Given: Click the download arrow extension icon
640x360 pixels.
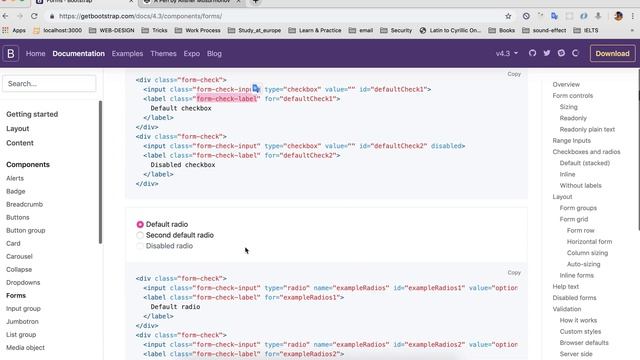Looking at the screenshot, I should pos(598,16).
